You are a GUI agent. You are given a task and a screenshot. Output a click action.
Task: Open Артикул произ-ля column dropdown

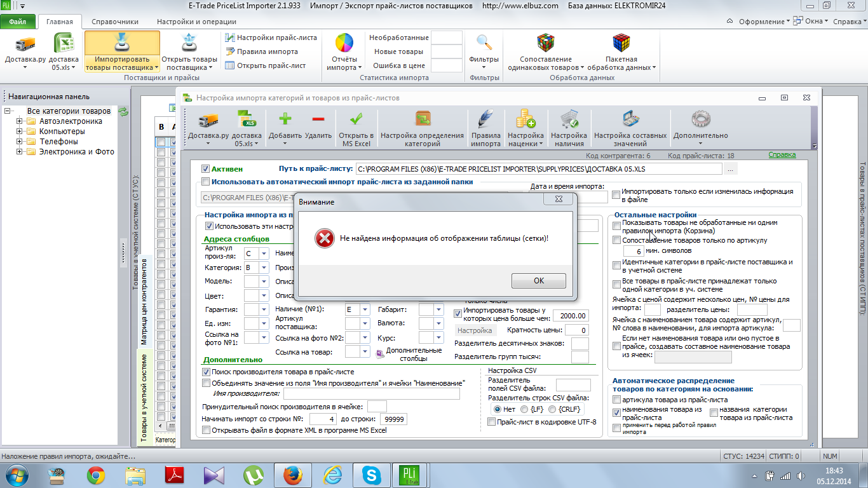point(265,254)
